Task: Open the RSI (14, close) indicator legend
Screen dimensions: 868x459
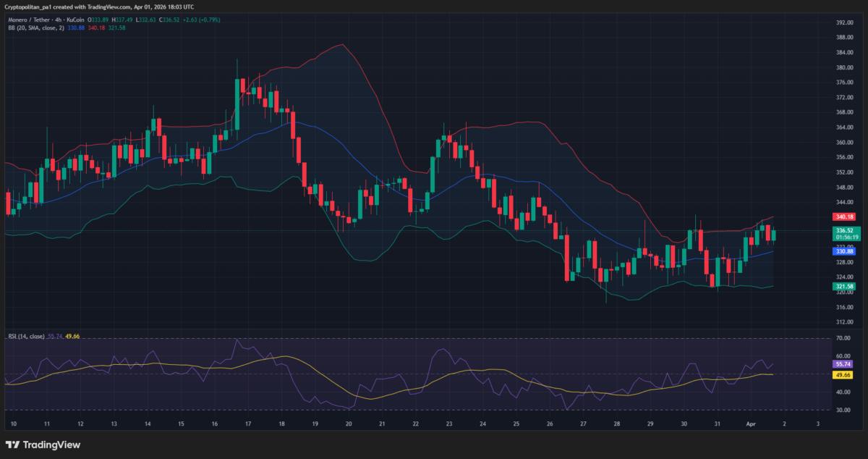Action: [26, 336]
